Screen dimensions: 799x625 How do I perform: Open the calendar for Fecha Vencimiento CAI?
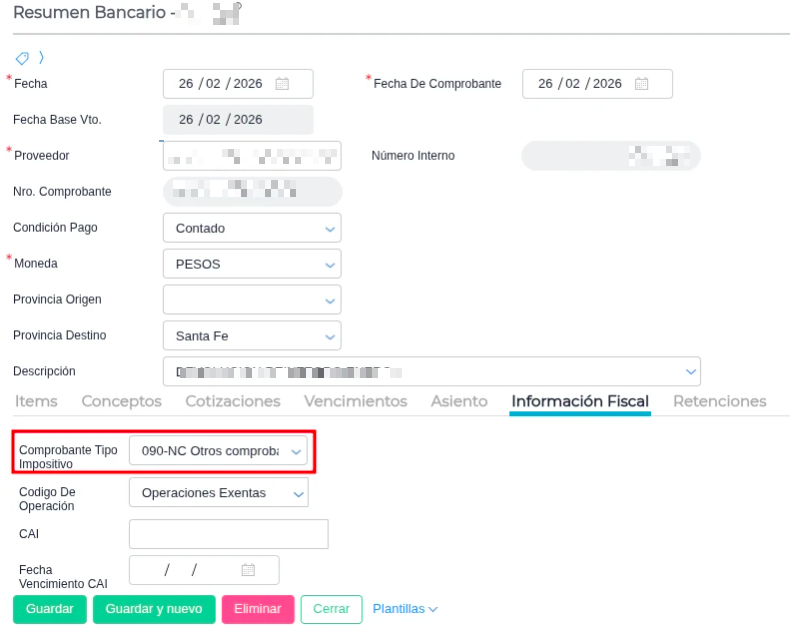point(248,570)
